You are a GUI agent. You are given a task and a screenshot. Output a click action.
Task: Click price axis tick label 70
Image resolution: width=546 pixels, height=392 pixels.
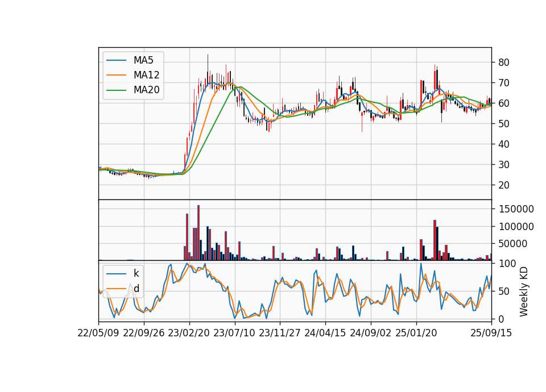tap(504, 83)
